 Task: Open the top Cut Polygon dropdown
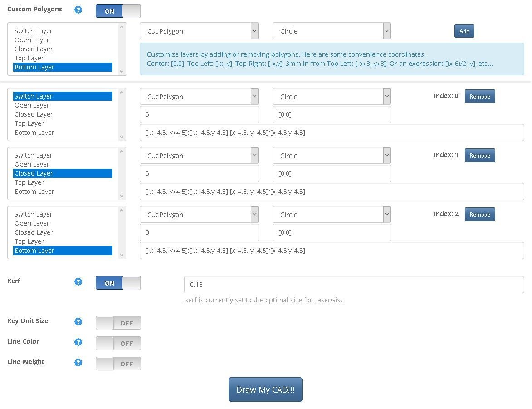[199, 31]
